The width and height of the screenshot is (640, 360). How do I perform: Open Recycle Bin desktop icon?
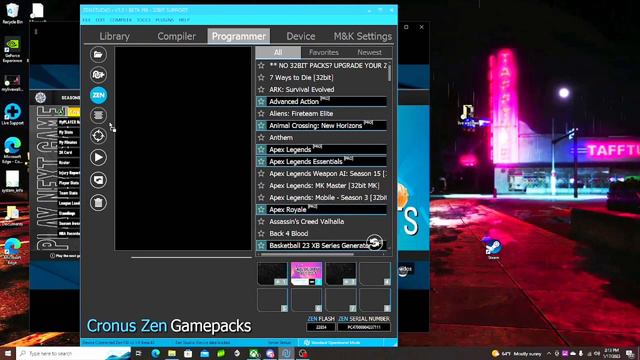click(12, 13)
